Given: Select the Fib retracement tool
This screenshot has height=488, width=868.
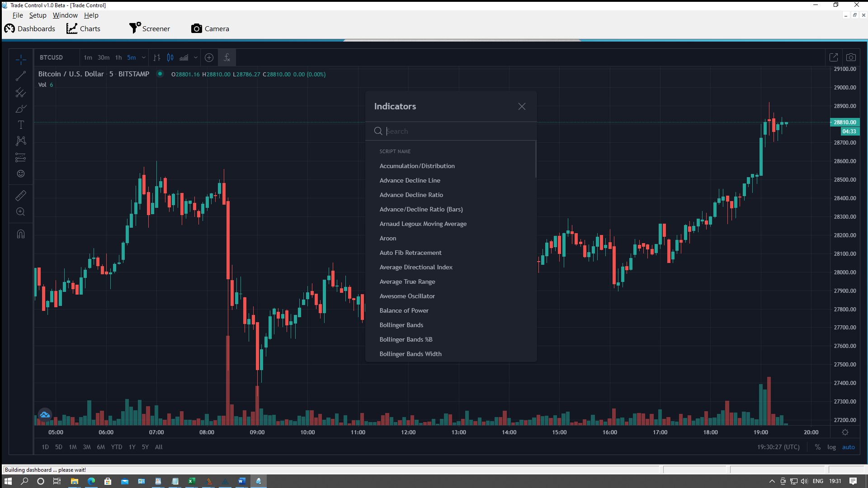Looking at the screenshot, I should [x=21, y=93].
